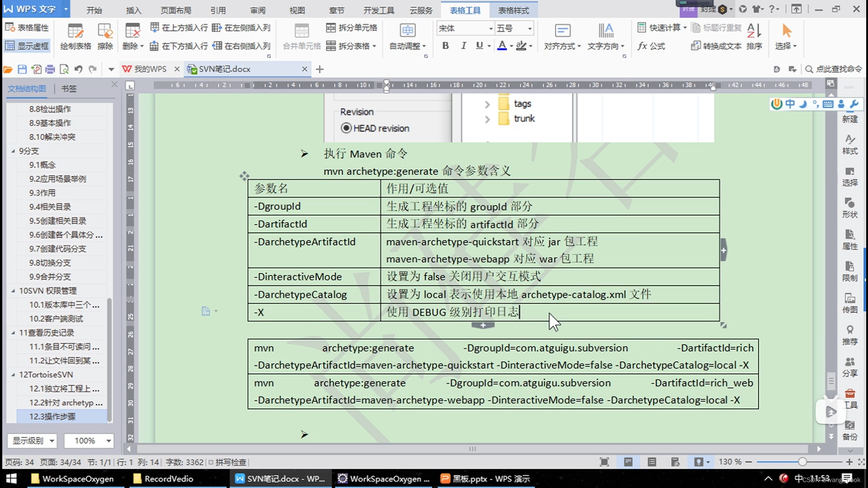Click Split Cells
The image size is (868, 488).
(351, 28)
